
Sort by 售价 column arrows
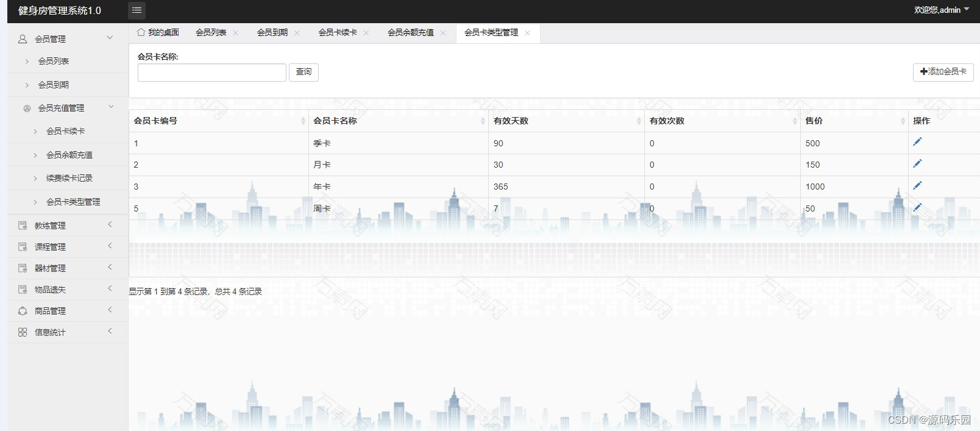tap(903, 121)
